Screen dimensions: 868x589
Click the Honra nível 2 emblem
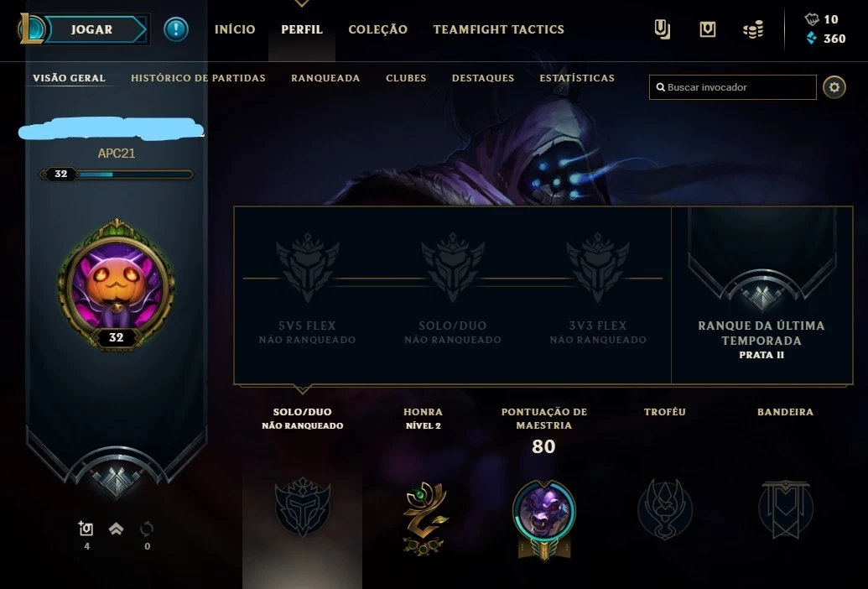click(x=424, y=519)
